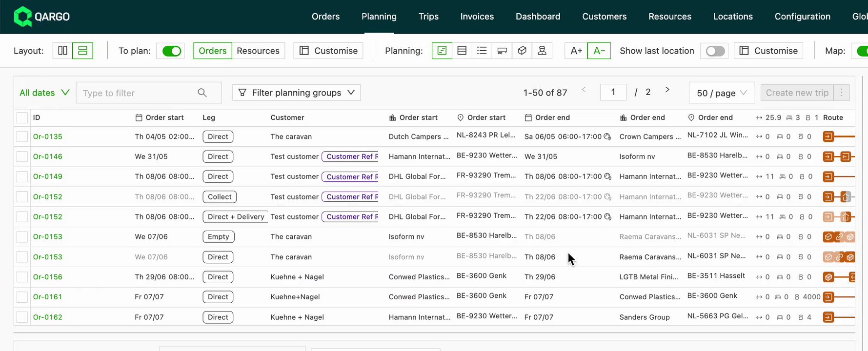Turn off the To plan toggle
868x351 pixels.
(x=171, y=51)
